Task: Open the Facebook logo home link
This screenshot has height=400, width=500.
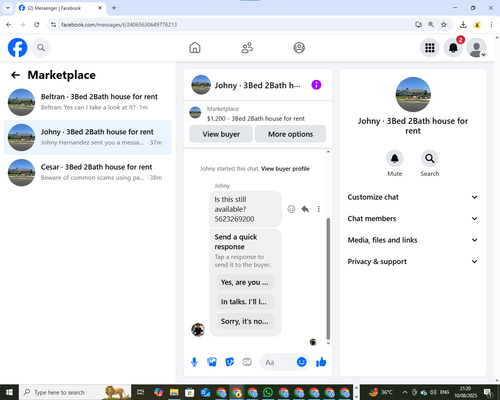Action: (x=17, y=48)
